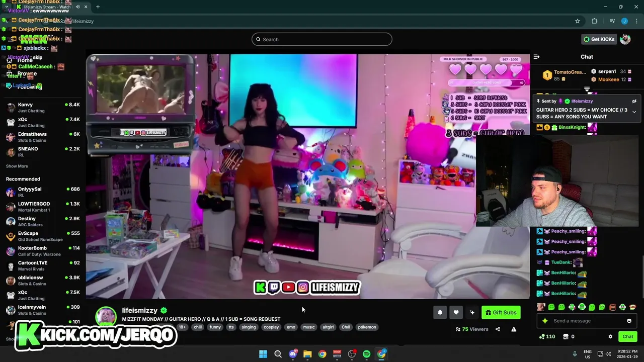Select the singing tag

pyautogui.click(x=249, y=327)
